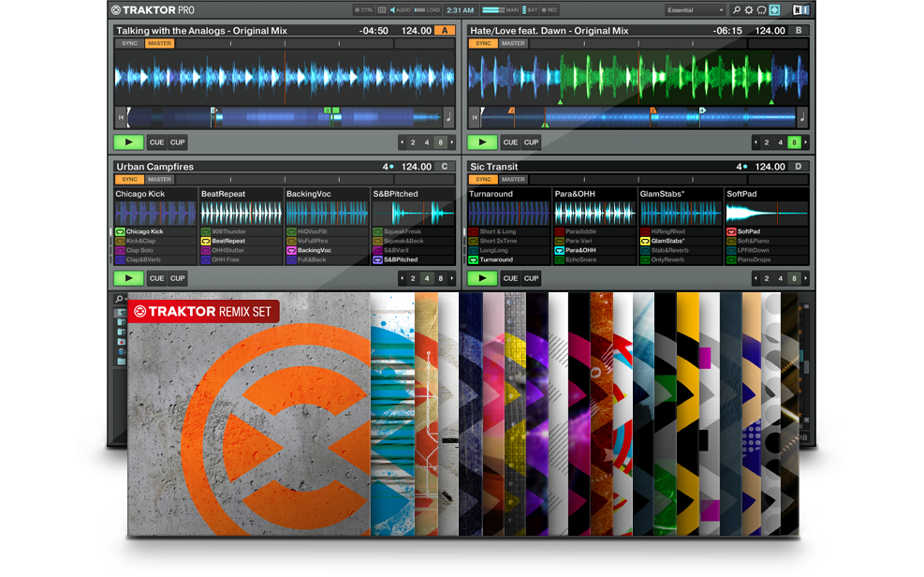Click the Native Instruments logo in header
This screenshot has height=577, width=924.
point(800,10)
